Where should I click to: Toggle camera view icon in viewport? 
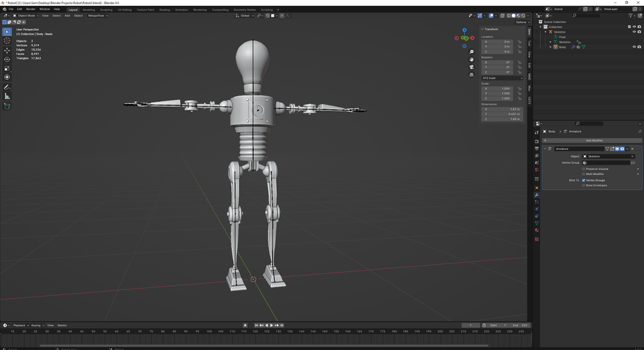472,67
